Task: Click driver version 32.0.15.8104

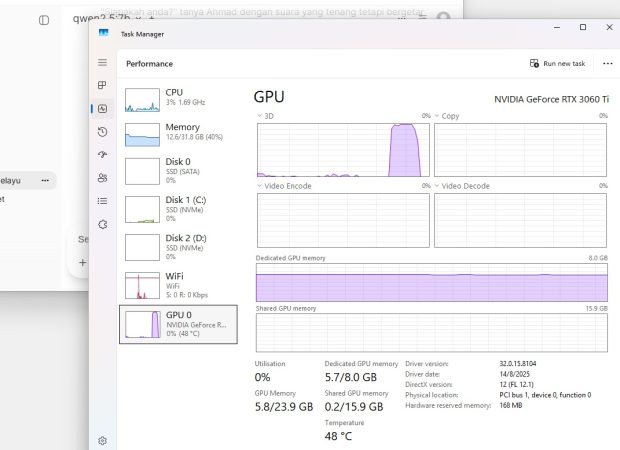Action: click(x=518, y=363)
